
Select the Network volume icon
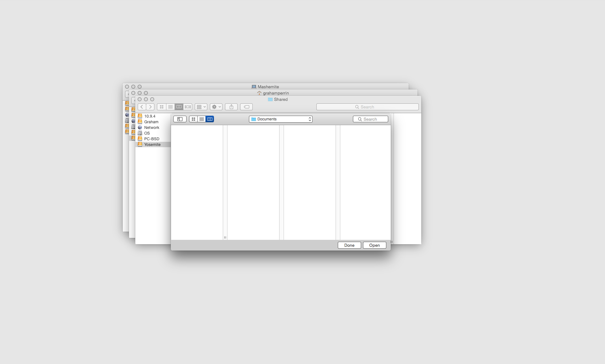coord(140,128)
